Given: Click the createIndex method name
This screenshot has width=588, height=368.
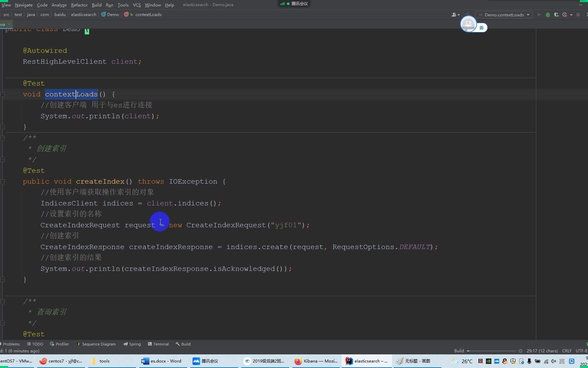Looking at the screenshot, I should 100,182.
